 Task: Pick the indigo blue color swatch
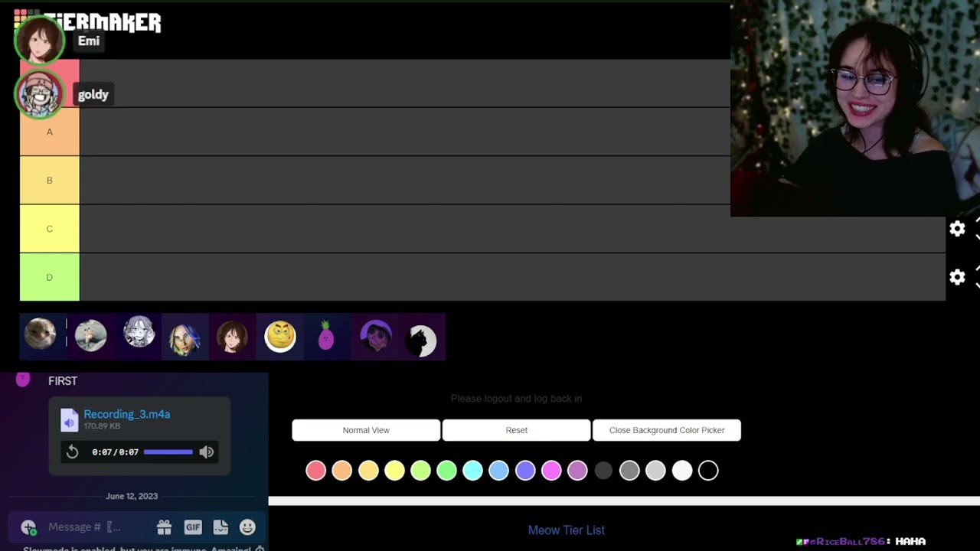[x=525, y=471]
